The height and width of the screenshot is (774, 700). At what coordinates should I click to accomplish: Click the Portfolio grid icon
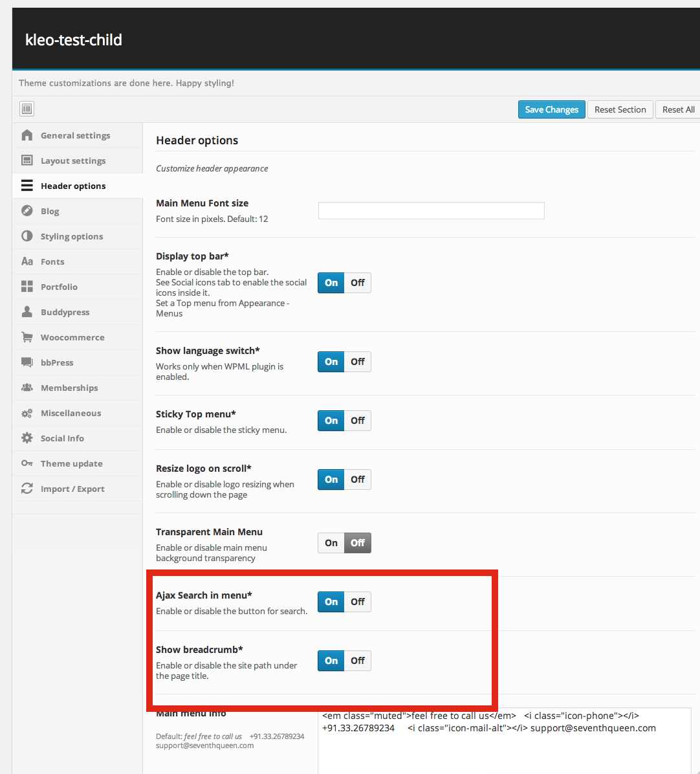point(27,287)
